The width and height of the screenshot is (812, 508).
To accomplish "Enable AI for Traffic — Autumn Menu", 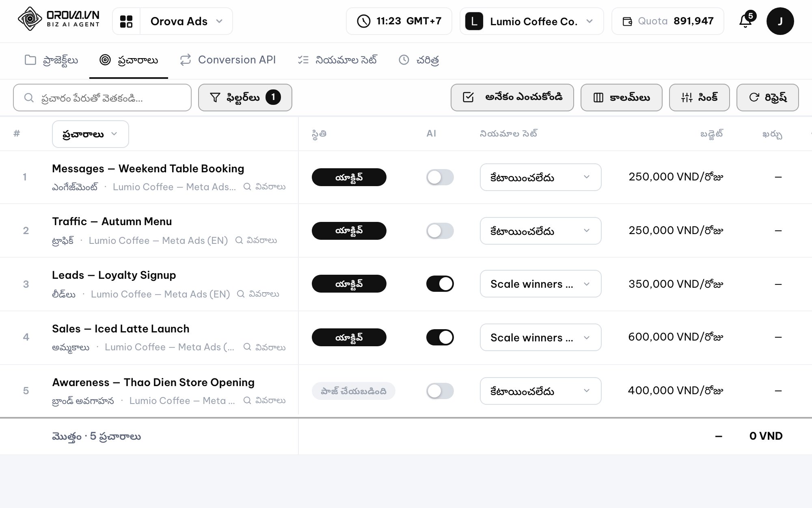I will pyautogui.click(x=440, y=231).
